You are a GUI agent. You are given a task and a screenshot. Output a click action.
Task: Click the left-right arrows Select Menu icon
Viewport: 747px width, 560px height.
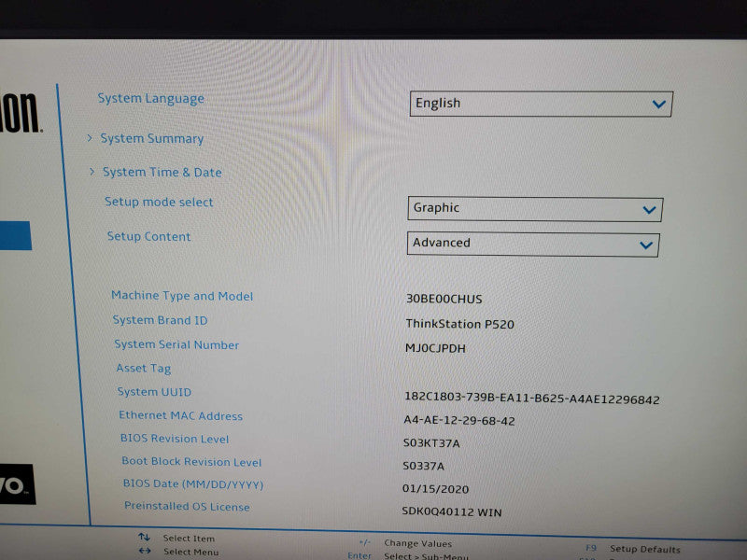pos(145,551)
